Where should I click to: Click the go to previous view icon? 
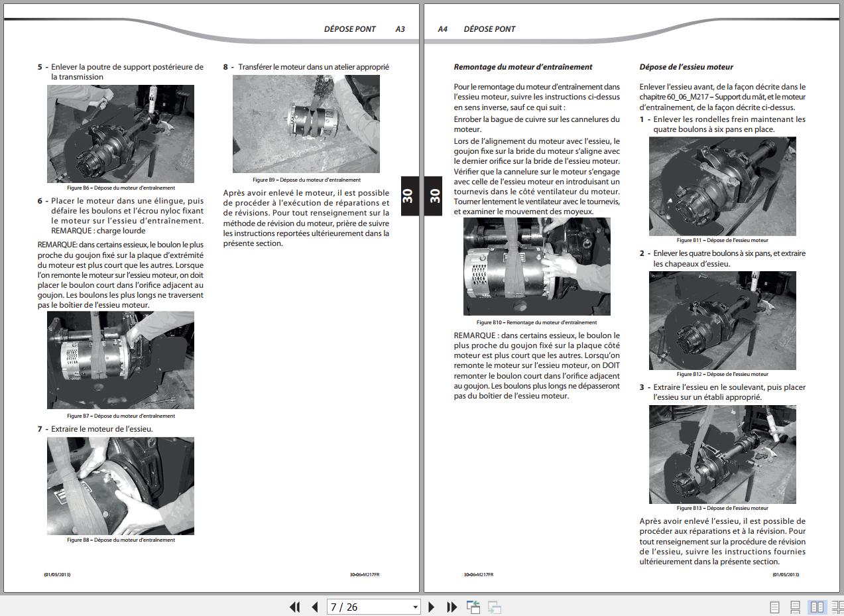pos(473,607)
